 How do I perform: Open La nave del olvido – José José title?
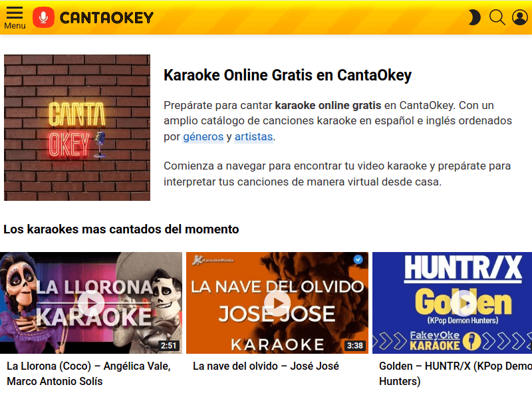pos(266,366)
